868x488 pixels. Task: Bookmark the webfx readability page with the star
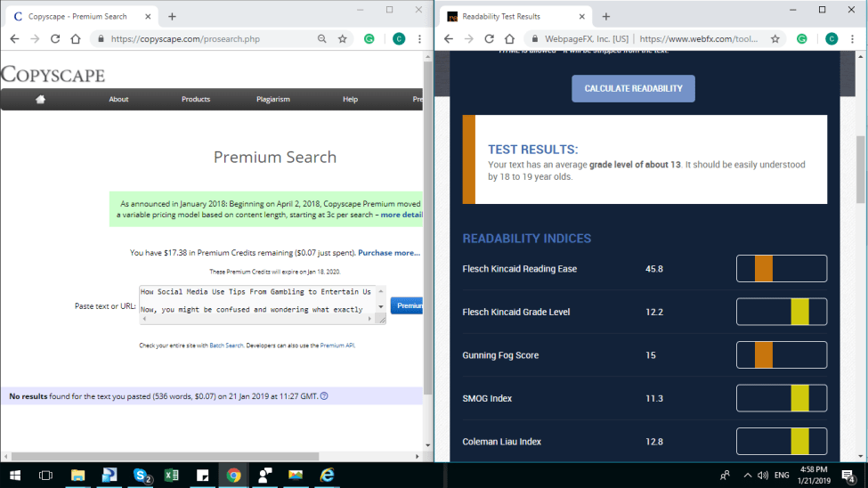click(x=775, y=39)
